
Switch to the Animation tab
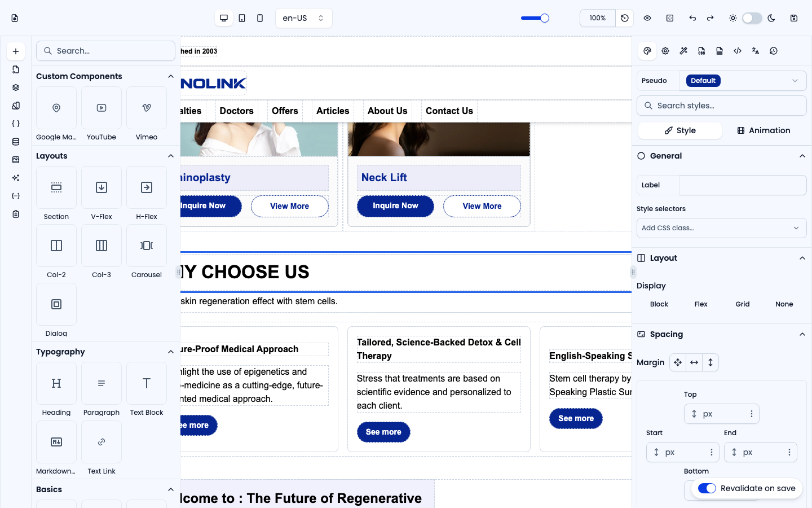tap(764, 130)
